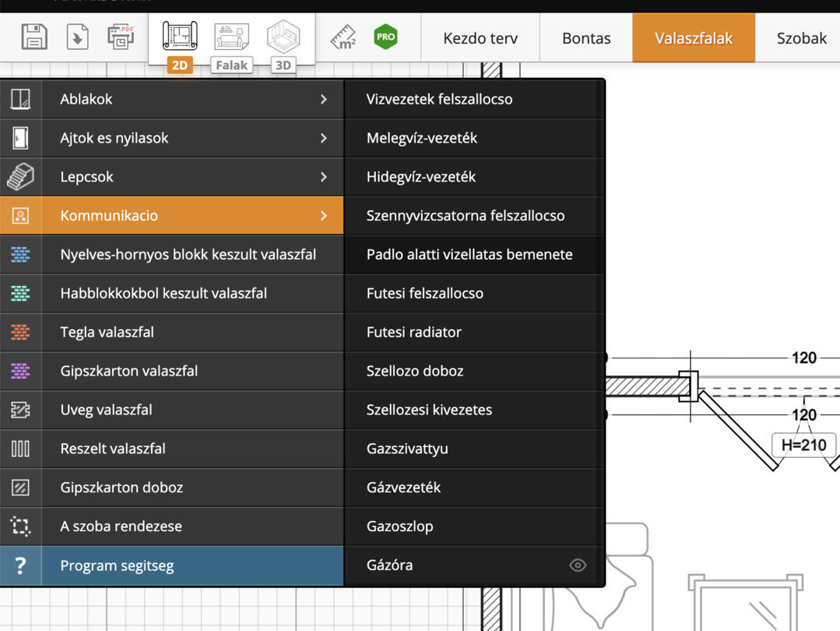The width and height of the screenshot is (840, 631).
Task: Select A szoba rendezese entry
Action: [x=171, y=527]
